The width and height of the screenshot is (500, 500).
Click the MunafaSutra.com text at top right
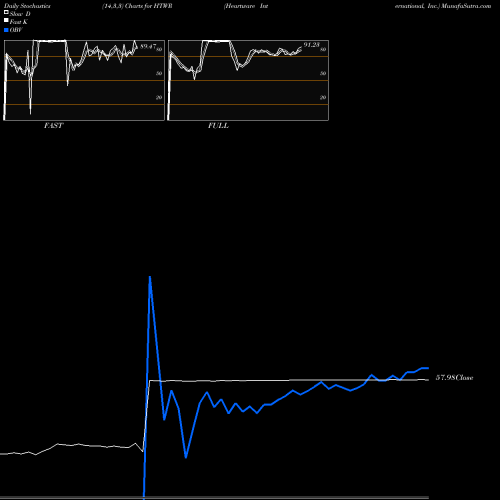(x=466, y=6)
